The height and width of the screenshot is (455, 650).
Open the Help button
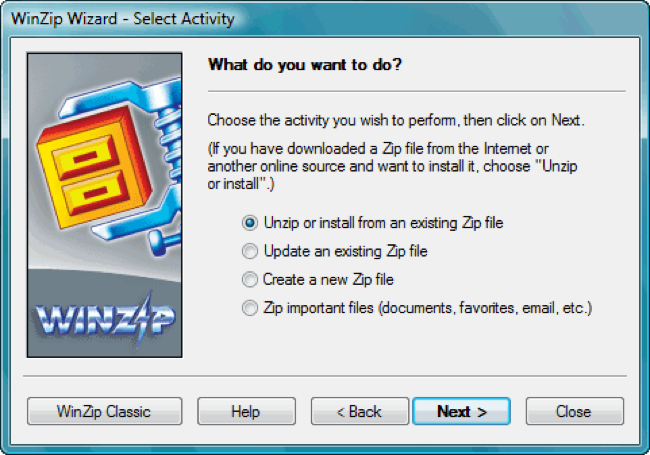coord(245,411)
